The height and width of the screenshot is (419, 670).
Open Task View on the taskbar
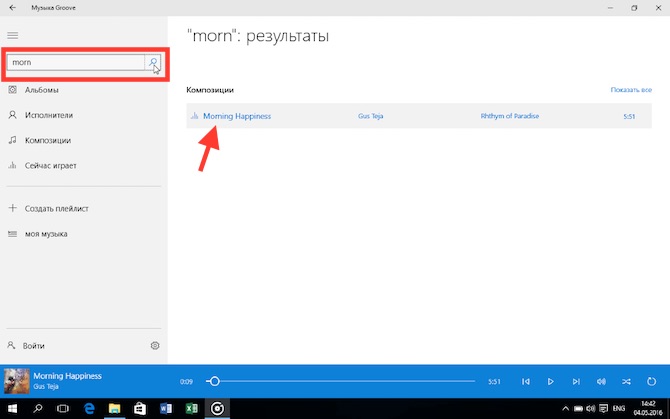[x=63, y=409]
